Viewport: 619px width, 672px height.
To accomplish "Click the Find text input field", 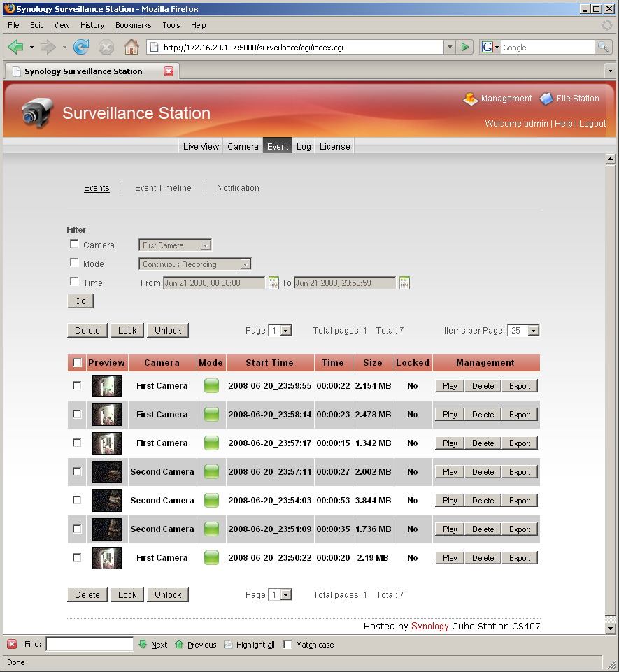I will [90, 644].
